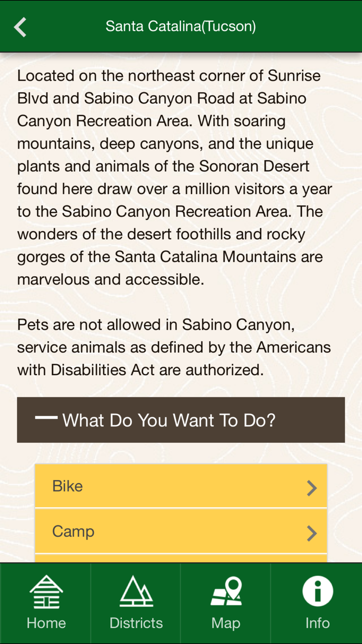Tap the minus icon on brown banner
Viewport: 362px width, 644px height.
coord(46,418)
